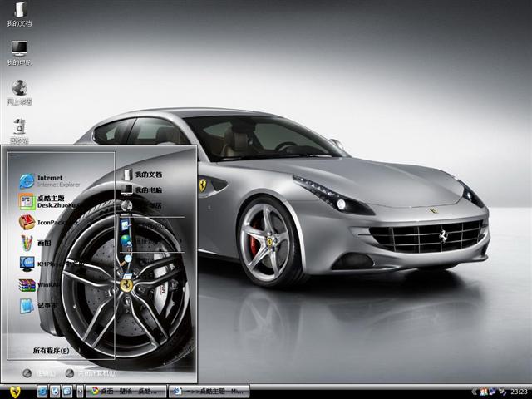This screenshot has height=399, width=532.
Task: Click the second quick launch browser icon
Action: click(x=55, y=392)
